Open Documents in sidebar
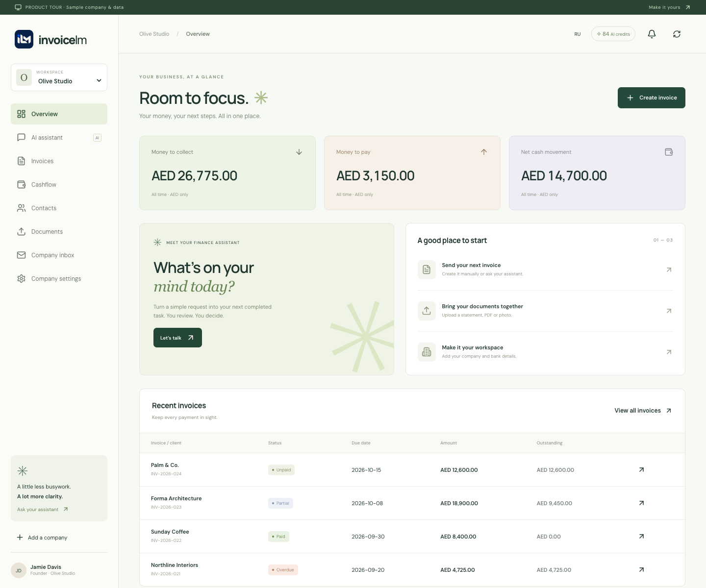This screenshot has width=706, height=588. tap(59, 232)
